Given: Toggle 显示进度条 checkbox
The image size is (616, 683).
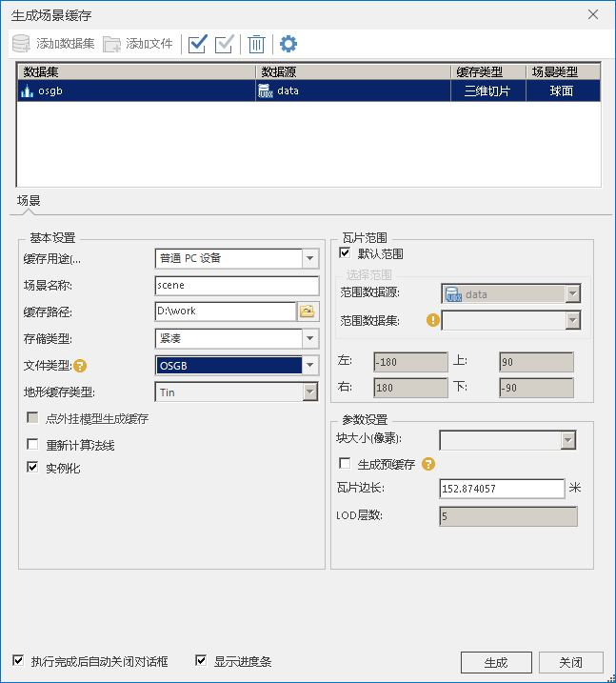Looking at the screenshot, I should [201, 661].
